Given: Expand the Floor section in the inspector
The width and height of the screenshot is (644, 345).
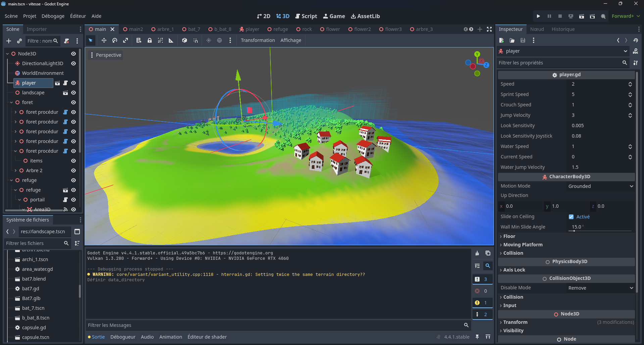Looking at the screenshot, I should click(509, 236).
